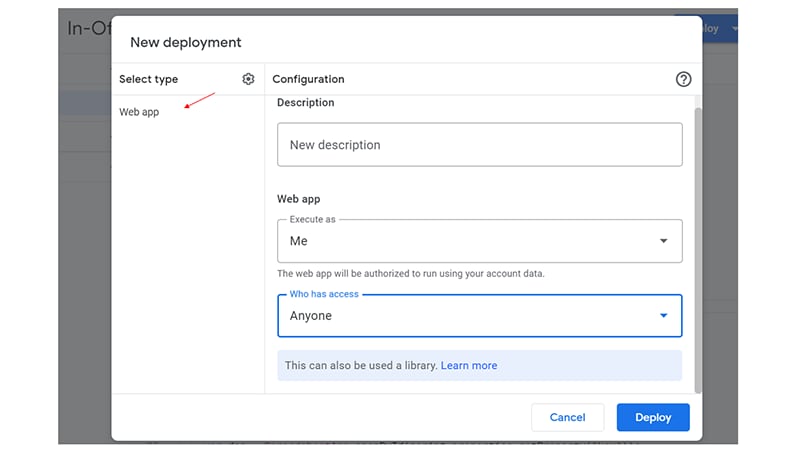Click the Description label
The height and width of the screenshot is (450, 800).
306,103
